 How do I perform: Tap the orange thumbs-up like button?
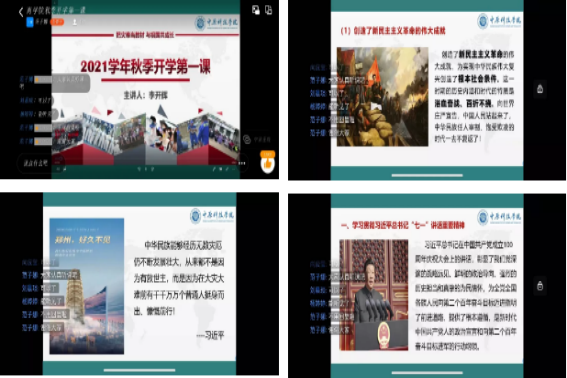[x=268, y=164]
